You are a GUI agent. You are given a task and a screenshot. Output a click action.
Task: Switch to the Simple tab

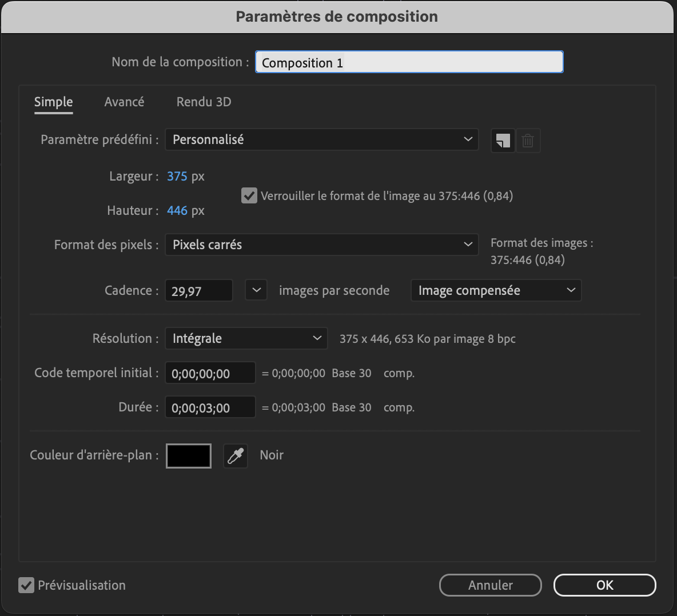54,102
